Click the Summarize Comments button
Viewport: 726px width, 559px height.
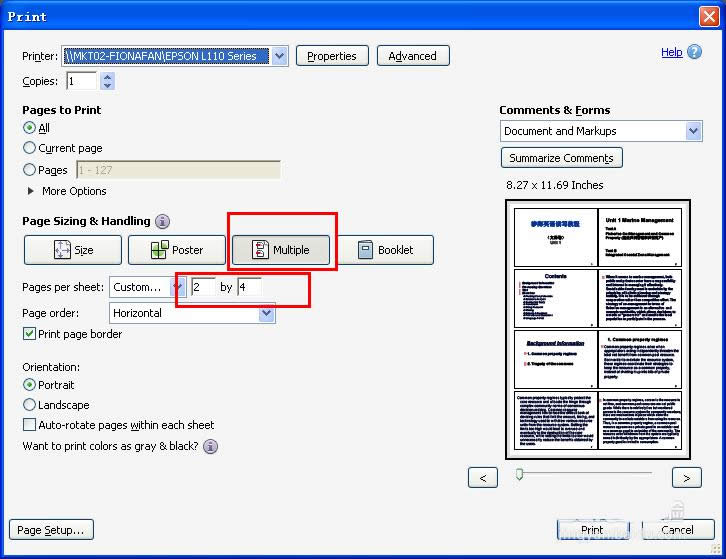click(561, 158)
